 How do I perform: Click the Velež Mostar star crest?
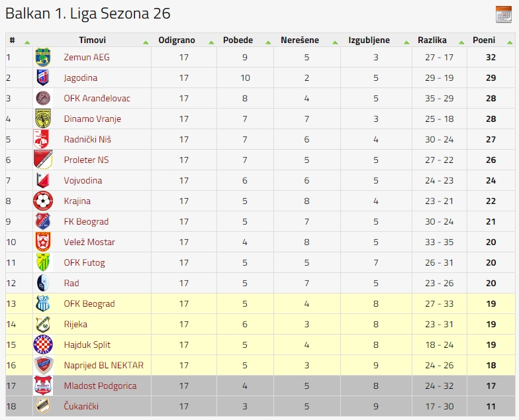click(43, 242)
